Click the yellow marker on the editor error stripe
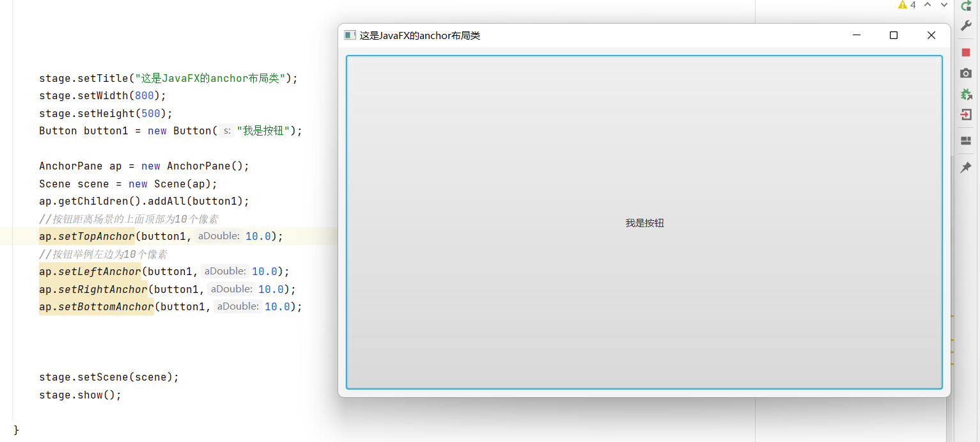Viewport: 980px width, 442px height. 953,352
